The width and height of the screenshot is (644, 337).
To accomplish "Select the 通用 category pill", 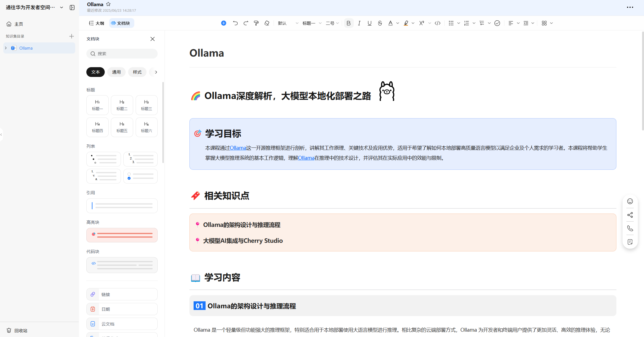I will point(116,72).
